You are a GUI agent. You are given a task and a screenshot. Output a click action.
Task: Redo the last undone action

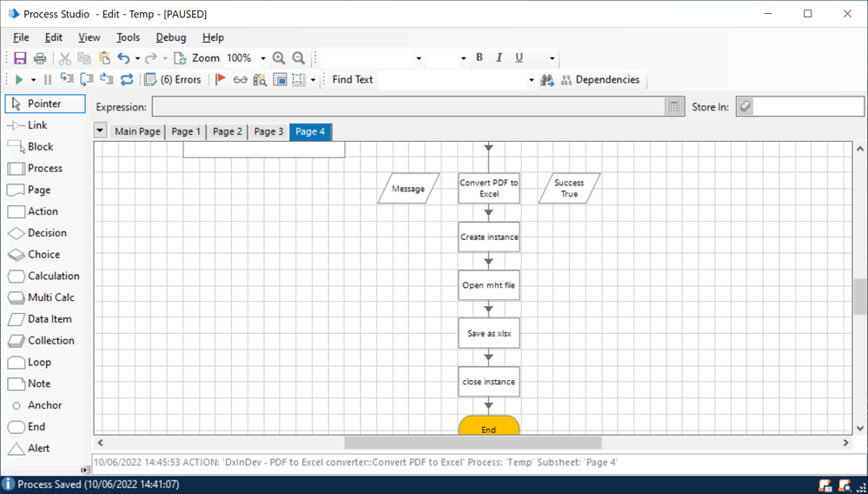point(151,58)
